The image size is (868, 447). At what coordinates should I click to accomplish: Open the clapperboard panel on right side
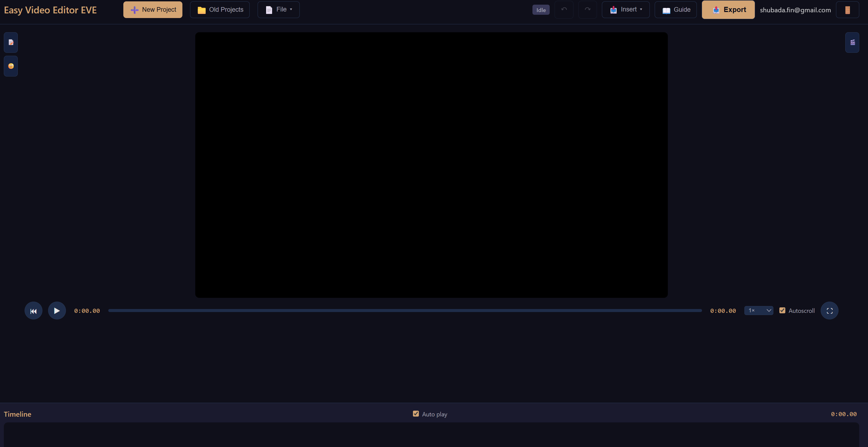pyautogui.click(x=852, y=42)
